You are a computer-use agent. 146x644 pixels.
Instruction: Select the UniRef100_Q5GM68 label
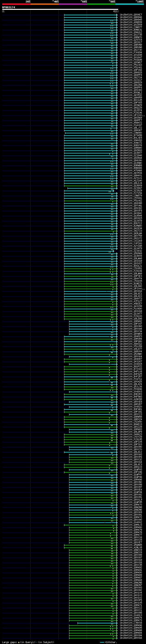[x=131, y=254]
